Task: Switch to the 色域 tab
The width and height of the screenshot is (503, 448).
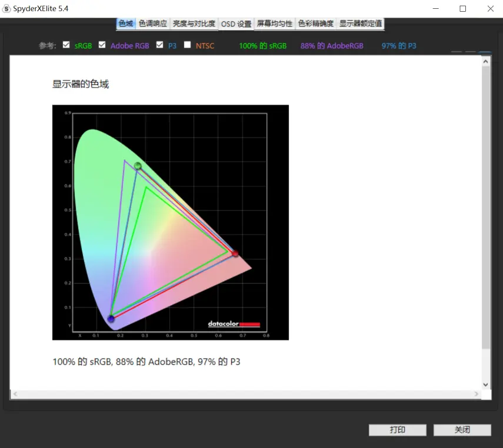Action: (126, 24)
